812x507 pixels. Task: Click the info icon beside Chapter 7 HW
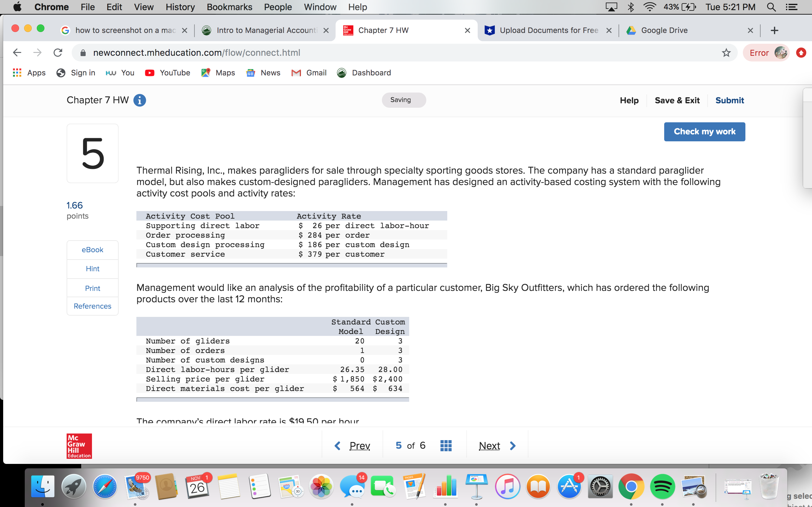140,100
